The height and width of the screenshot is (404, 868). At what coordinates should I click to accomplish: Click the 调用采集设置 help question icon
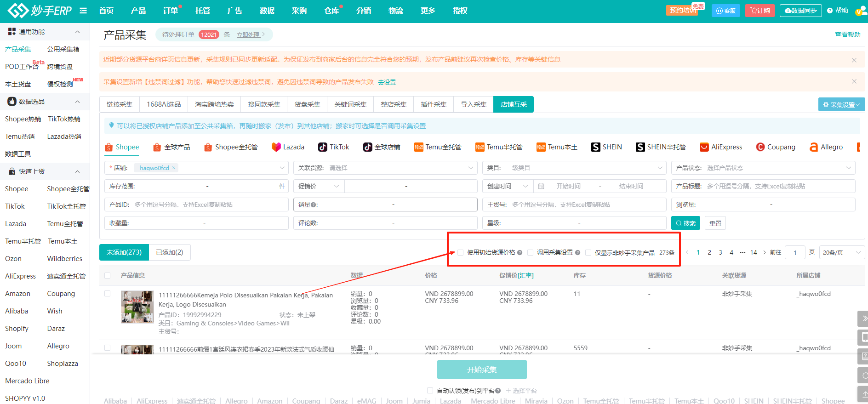coord(578,252)
